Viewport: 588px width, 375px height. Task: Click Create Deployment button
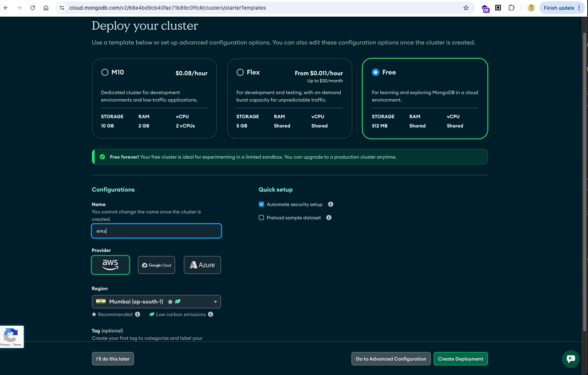point(460,359)
